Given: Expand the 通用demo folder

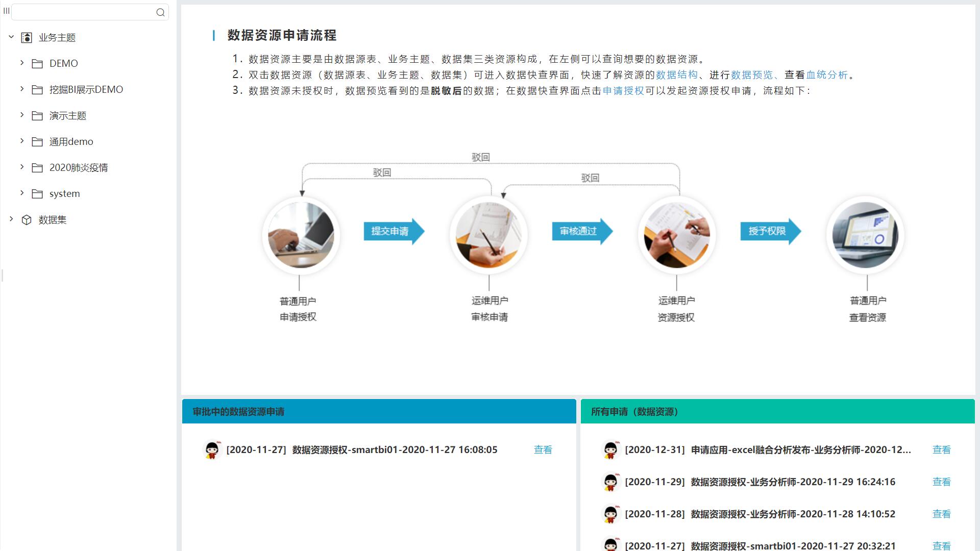Looking at the screenshot, I should pyautogui.click(x=22, y=141).
